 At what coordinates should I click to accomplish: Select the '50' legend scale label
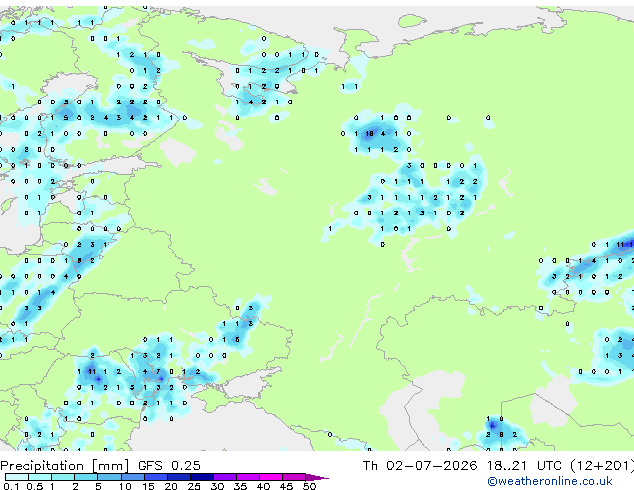pos(309,486)
